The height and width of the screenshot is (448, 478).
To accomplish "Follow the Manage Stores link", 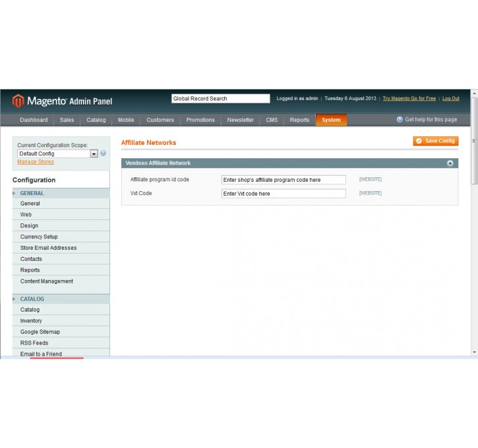I will coord(36,161).
